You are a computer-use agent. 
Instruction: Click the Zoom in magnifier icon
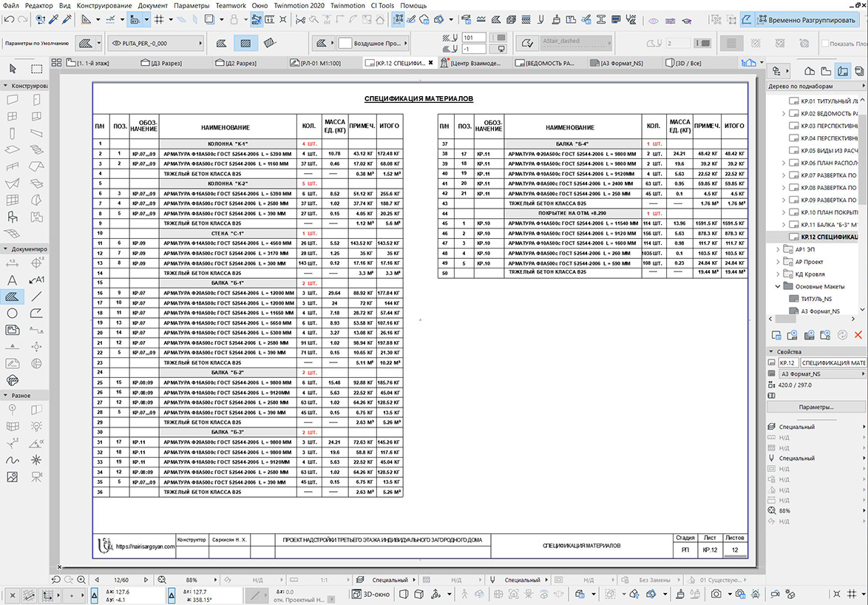[x=81, y=580]
